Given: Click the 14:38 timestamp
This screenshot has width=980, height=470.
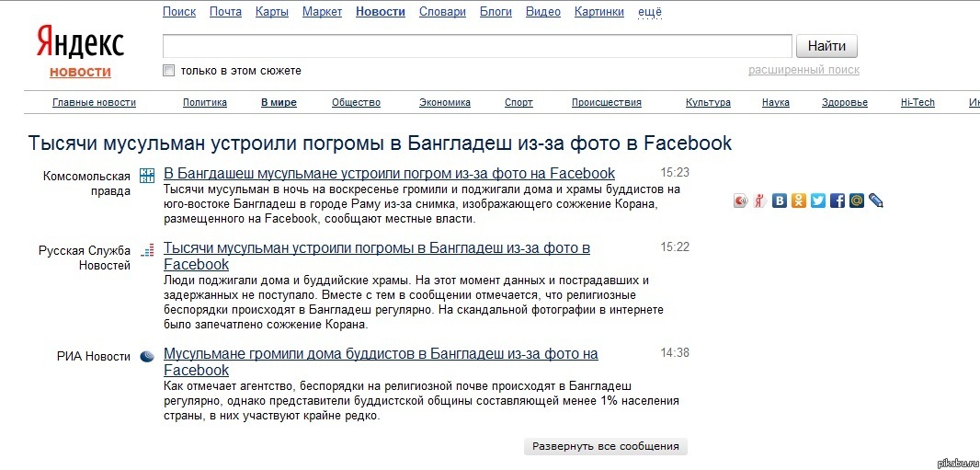Looking at the screenshot, I should pos(675,352).
